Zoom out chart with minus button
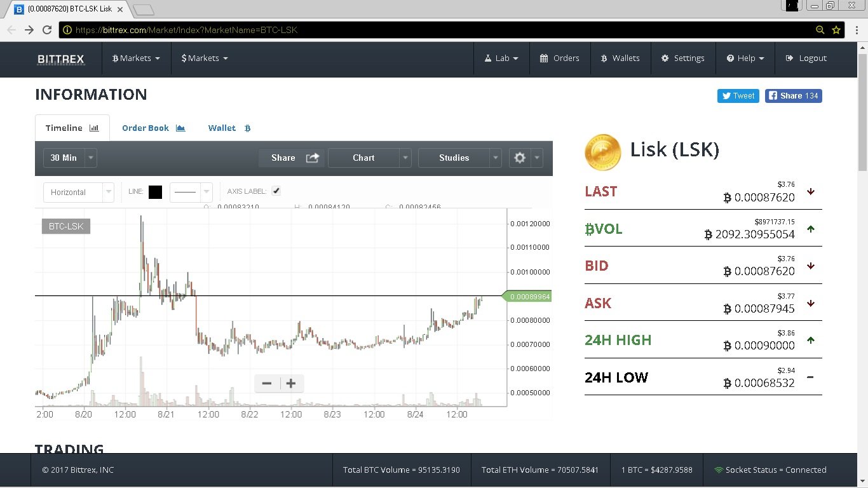 tap(267, 383)
